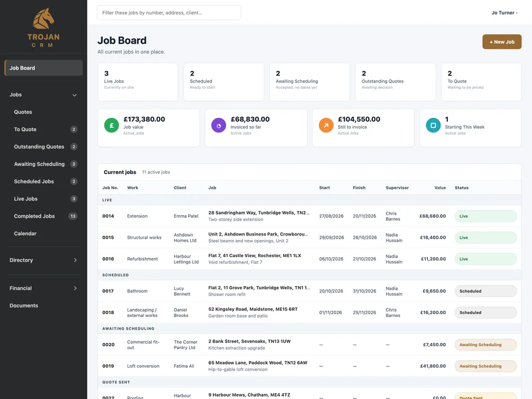Click the Job No. column header
Screen dimensions: 532x399
click(x=110, y=188)
